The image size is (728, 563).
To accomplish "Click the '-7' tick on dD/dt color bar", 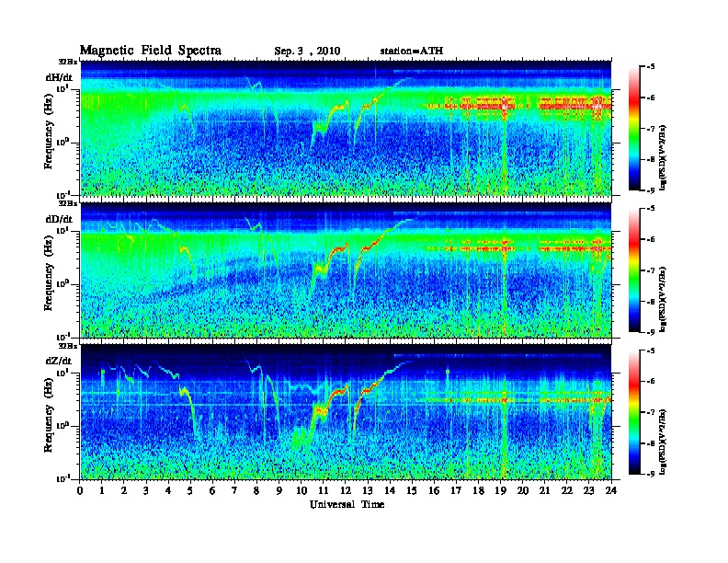I will click(x=651, y=270).
